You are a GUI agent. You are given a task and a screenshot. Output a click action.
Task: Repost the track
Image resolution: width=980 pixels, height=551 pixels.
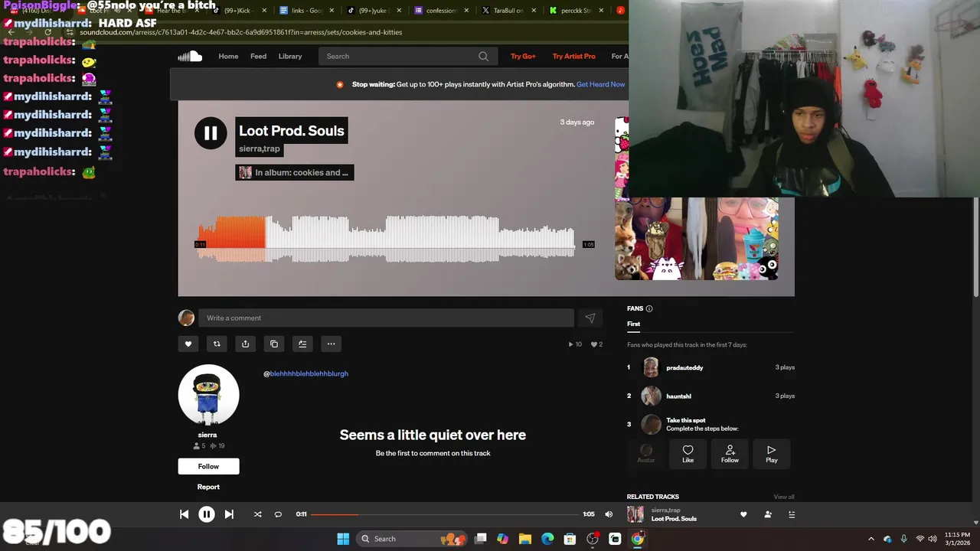217,344
